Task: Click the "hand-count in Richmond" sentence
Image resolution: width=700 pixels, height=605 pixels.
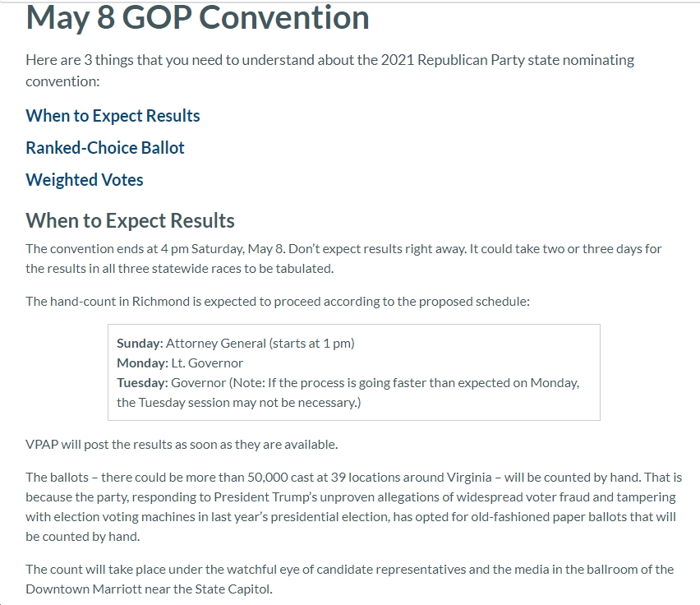Action: coord(278,302)
